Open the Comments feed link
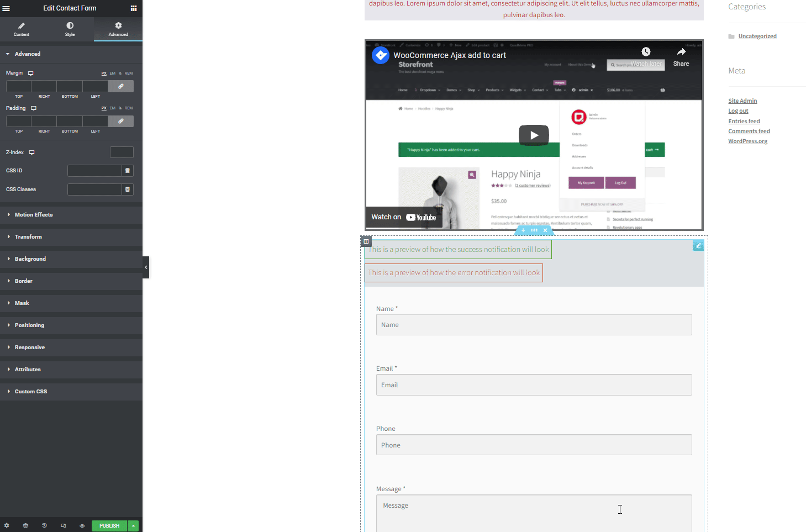 749,131
